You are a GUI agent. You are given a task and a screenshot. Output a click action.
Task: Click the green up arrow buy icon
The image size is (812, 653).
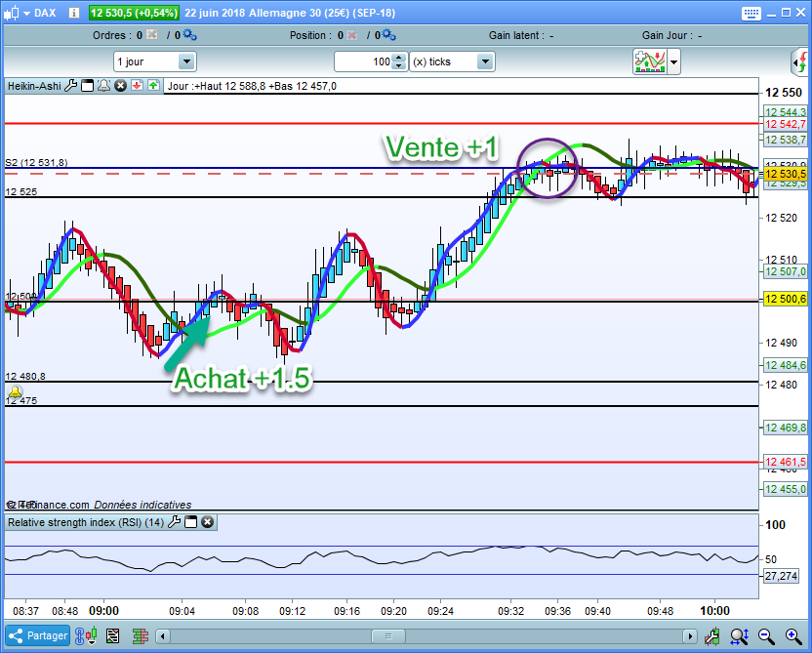pos(153,86)
